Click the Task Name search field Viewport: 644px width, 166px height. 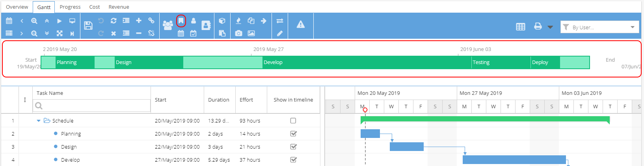(92, 106)
